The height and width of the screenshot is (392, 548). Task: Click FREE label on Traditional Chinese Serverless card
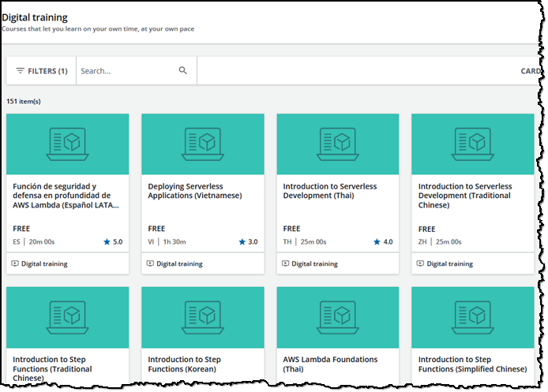pos(426,229)
